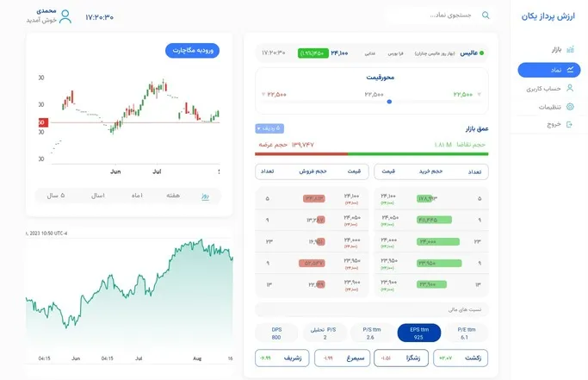Switch chart range to هفته
The image size is (588, 380).
174,196
